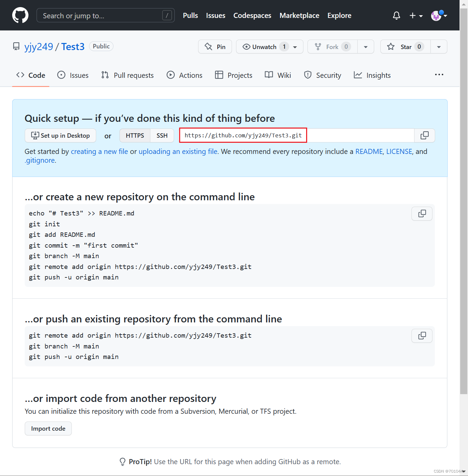Click Set up in Desktop button
The width and height of the screenshot is (468, 476).
coord(60,135)
